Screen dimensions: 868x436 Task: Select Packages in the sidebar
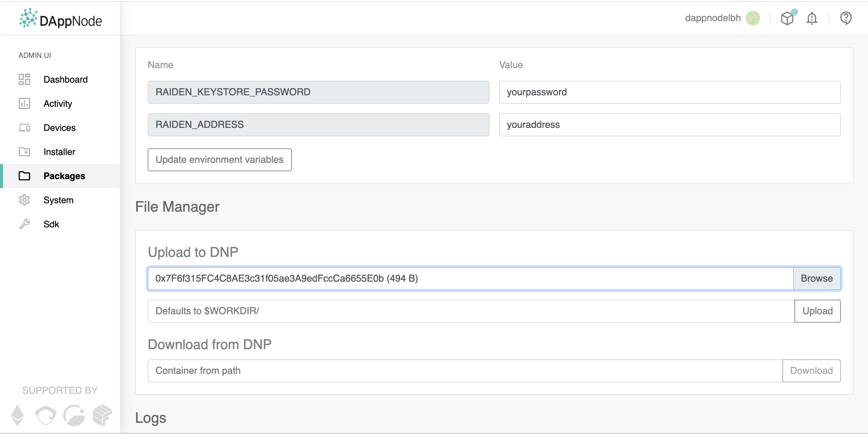pyautogui.click(x=64, y=176)
